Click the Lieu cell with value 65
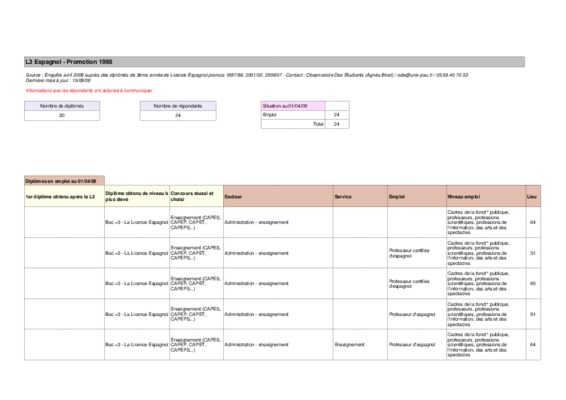This screenshot has height=400, width=566. coord(533,284)
